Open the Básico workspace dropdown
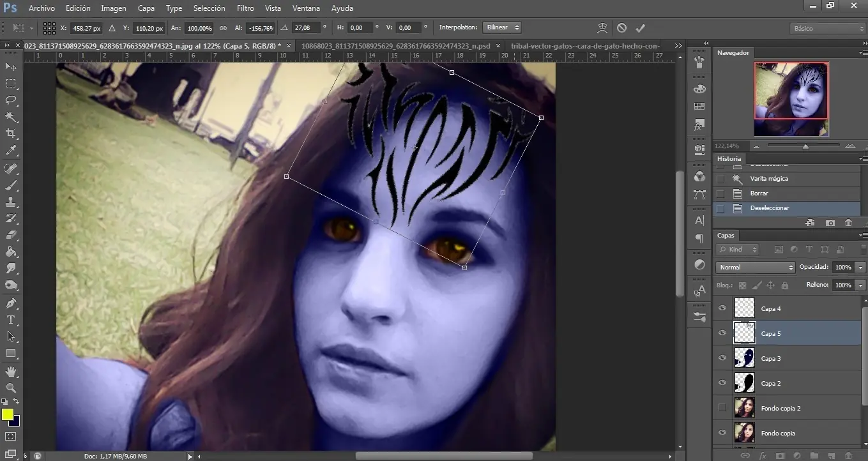The height and width of the screenshot is (461, 868). point(827,29)
